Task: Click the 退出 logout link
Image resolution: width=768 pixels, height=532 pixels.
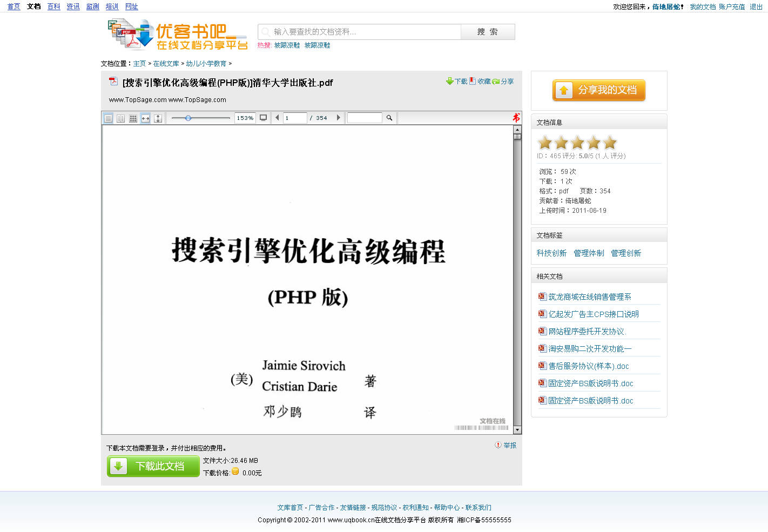Action: coord(756,7)
